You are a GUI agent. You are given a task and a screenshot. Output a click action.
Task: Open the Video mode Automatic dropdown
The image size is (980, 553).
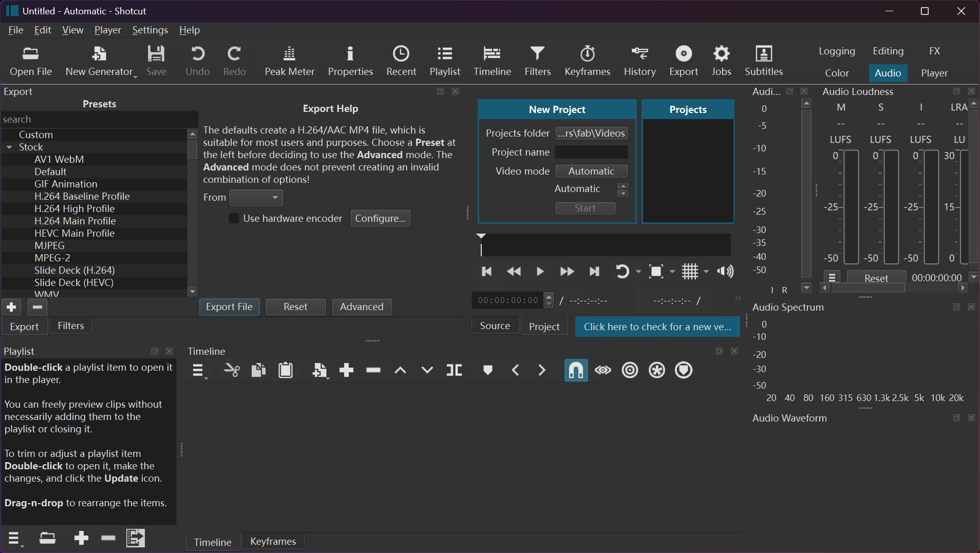(591, 171)
